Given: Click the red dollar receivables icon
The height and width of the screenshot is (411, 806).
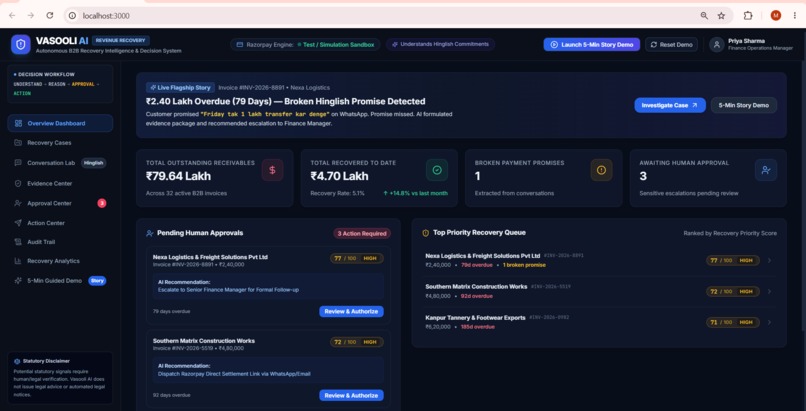Looking at the screenshot, I should (272, 170).
